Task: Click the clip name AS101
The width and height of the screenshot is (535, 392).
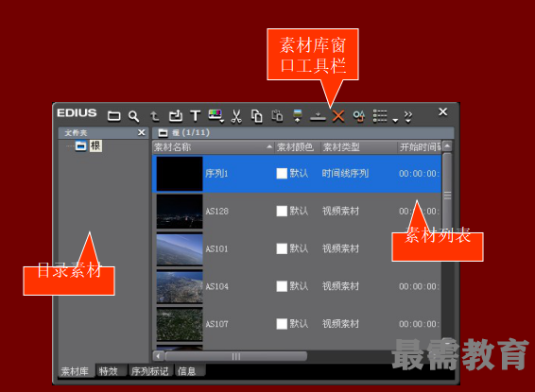Action: [216, 248]
